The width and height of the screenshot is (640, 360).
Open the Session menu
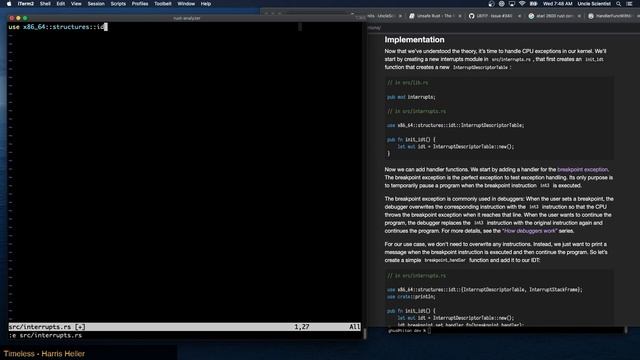pyautogui.click(x=96, y=4)
